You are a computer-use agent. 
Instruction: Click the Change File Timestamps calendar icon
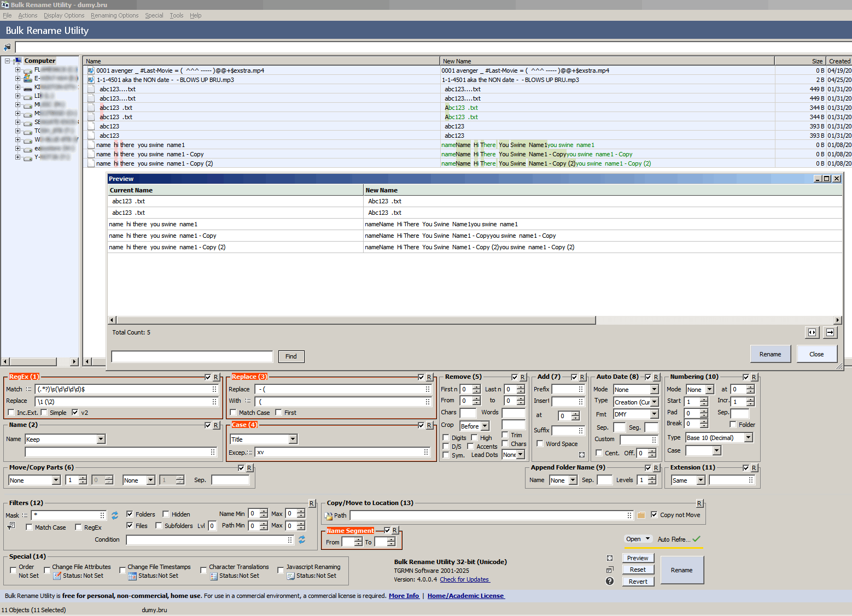pyautogui.click(x=132, y=576)
